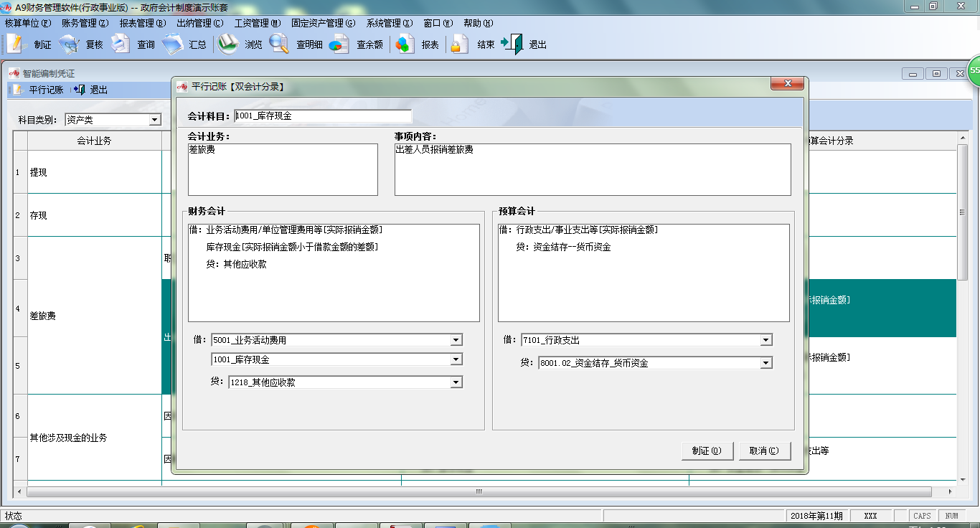Click the 会计科目 input field
Viewport: 980px width, 528px height.
(x=323, y=116)
